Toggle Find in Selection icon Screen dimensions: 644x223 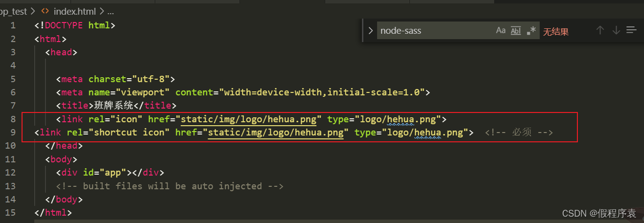coord(631,30)
